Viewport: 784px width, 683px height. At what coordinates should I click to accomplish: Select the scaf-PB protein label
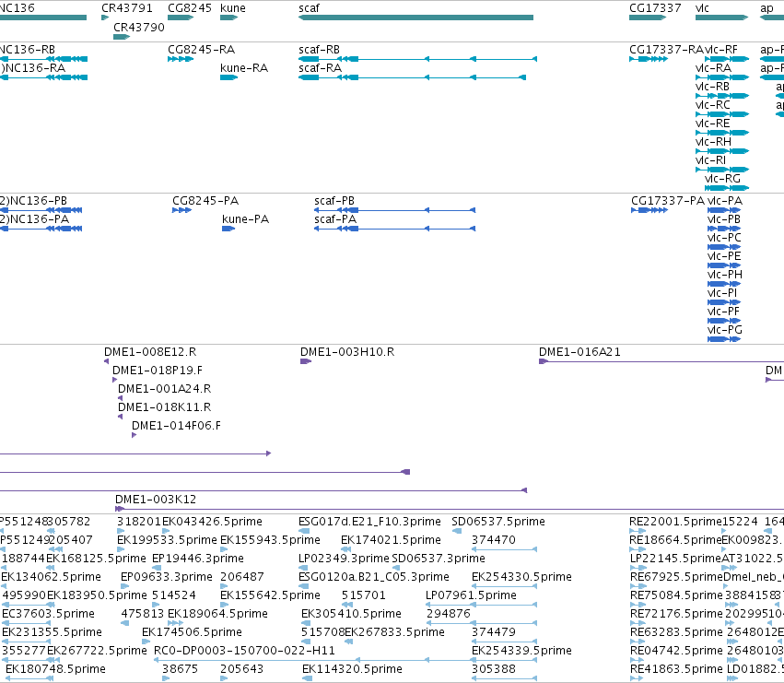(334, 201)
